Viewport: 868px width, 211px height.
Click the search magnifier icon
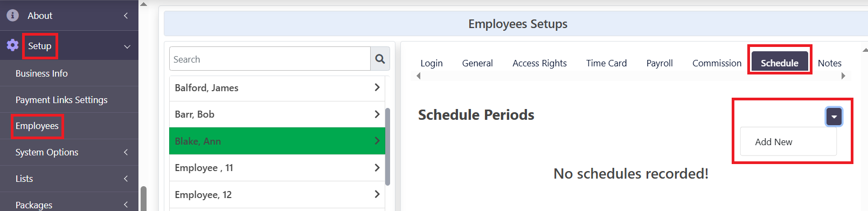coord(380,59)
